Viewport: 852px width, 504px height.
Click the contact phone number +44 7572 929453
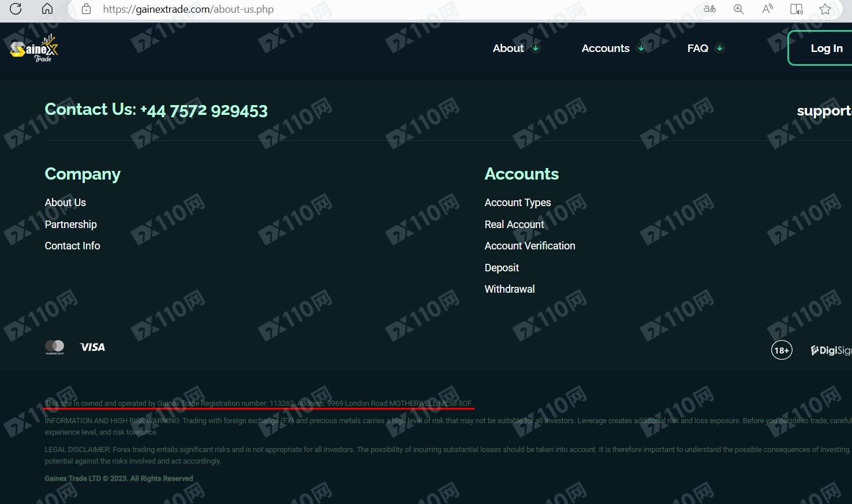pyautogui.click(x=204, y=110)
